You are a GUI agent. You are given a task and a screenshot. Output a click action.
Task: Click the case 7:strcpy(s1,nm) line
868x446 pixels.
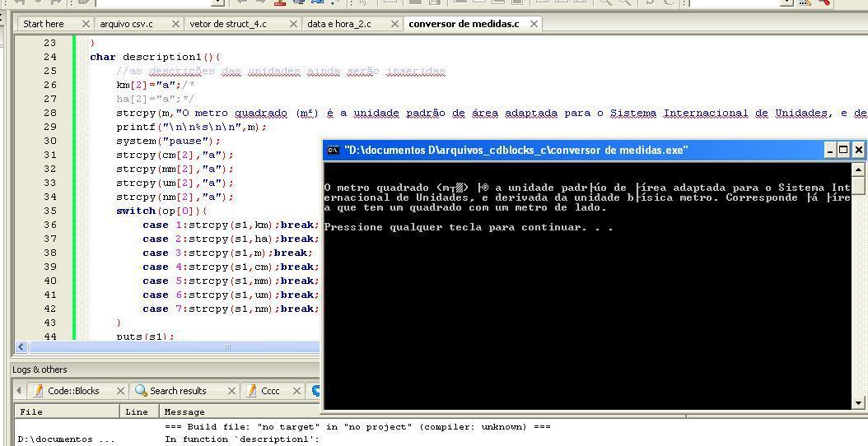tap(231, 309)
